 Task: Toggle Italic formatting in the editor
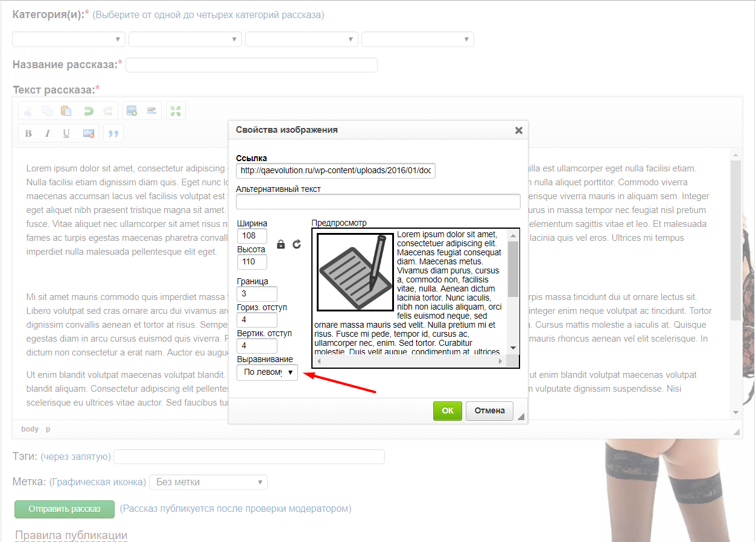click(47, 133)
